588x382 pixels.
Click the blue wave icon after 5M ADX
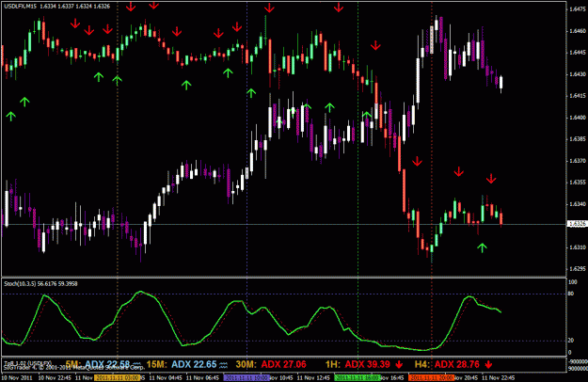tap(136, 364)
